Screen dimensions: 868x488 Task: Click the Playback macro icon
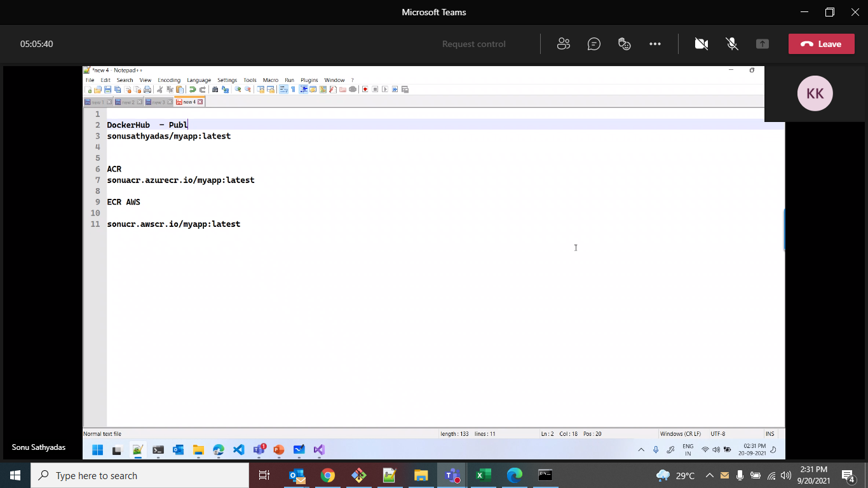tap(385, 90)
